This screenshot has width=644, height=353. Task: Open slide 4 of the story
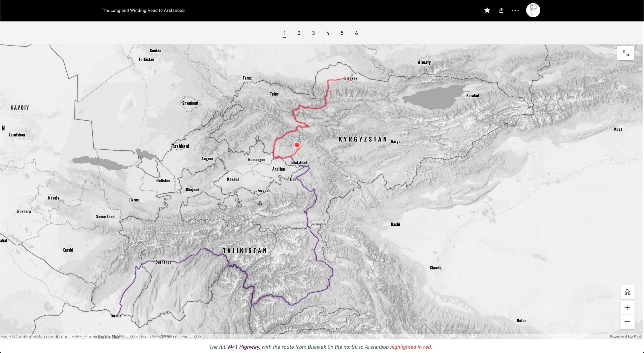click(x=328, y=33)
